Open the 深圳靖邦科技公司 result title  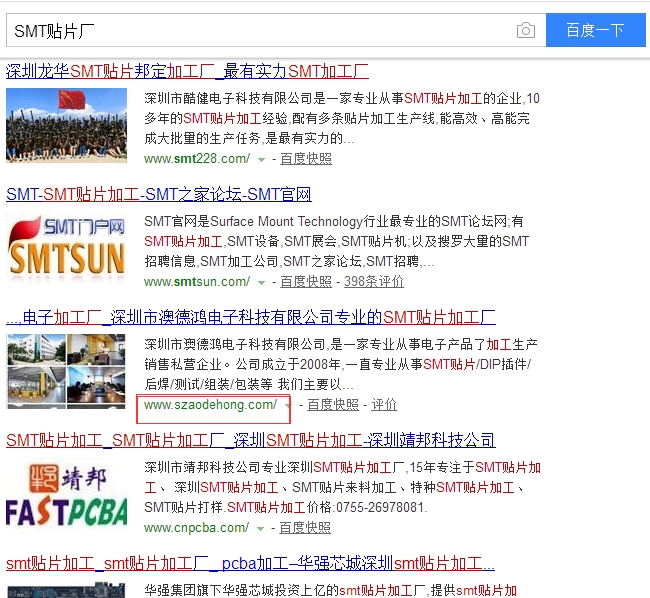pos(251,441)
